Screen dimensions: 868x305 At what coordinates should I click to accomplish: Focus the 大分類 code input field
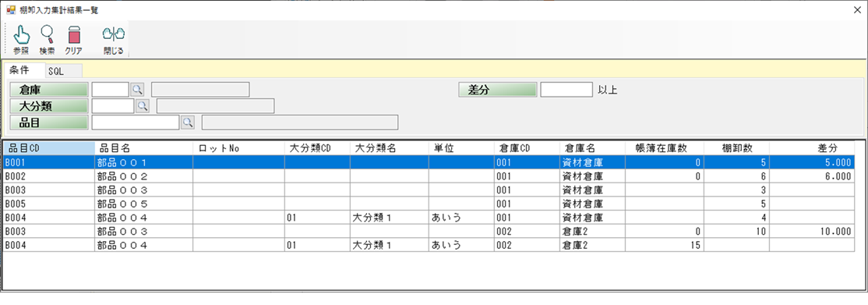(x=113, y=105)
